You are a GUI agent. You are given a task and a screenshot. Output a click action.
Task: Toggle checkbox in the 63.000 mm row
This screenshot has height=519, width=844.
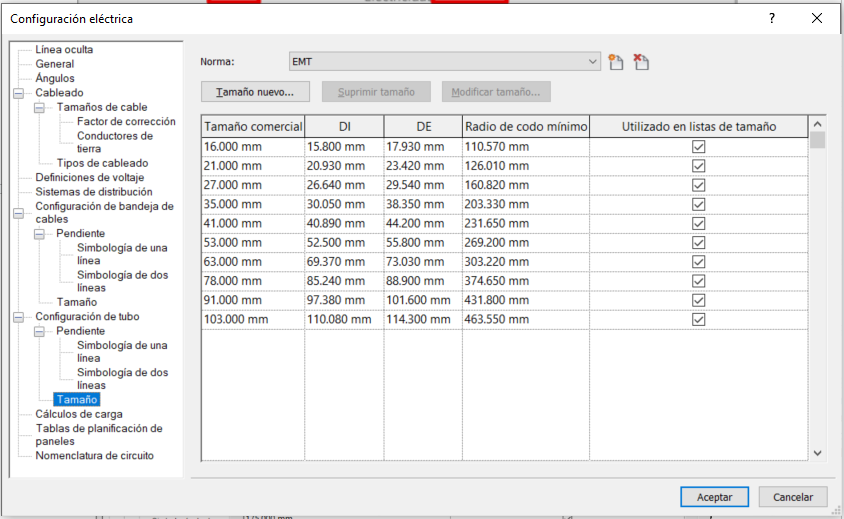(x=699, y=262)
